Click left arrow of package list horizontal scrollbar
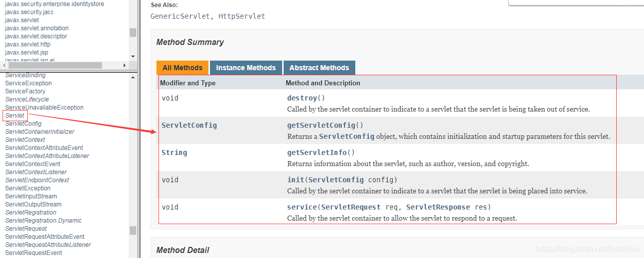The image size is (644, 258). pos(5,65)
